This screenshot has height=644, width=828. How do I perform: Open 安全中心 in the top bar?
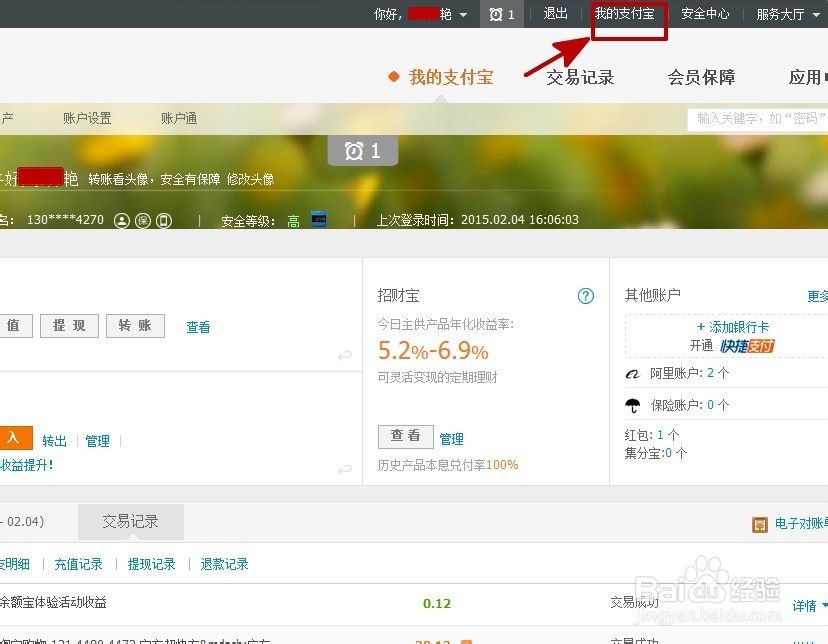click(705, 14)
